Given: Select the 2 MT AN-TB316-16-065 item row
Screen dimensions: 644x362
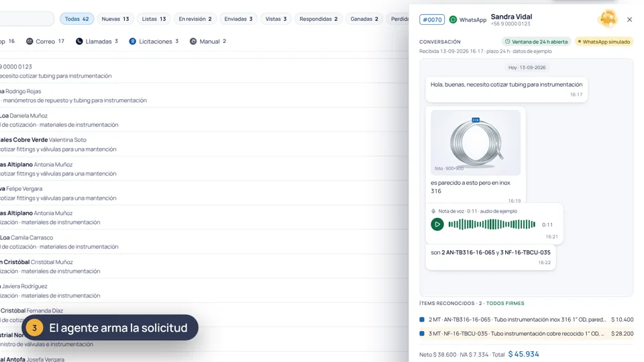Looking at the screenshot, I should 526,319.
